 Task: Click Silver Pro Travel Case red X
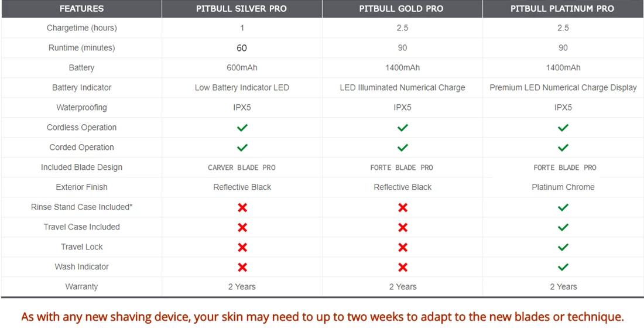click(242, 227)
